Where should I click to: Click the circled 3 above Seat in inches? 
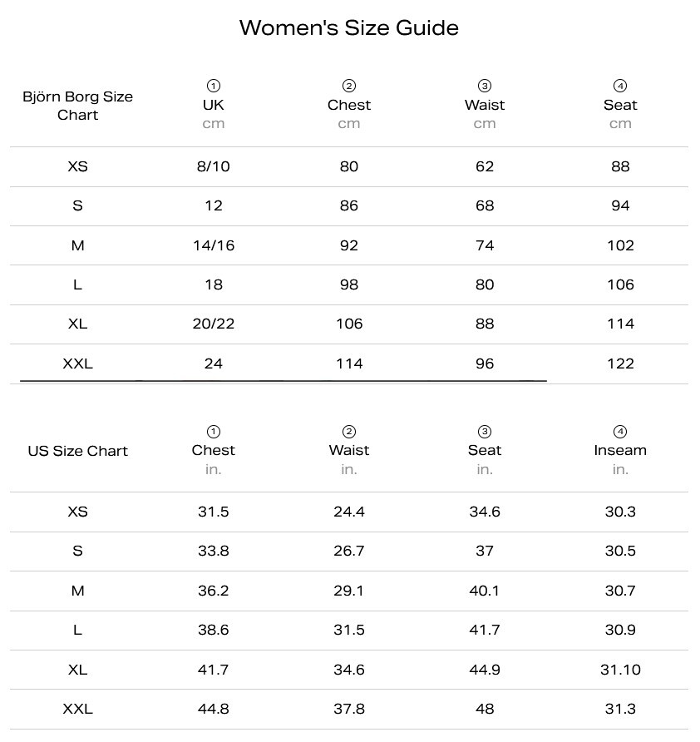tap(485, 432)
